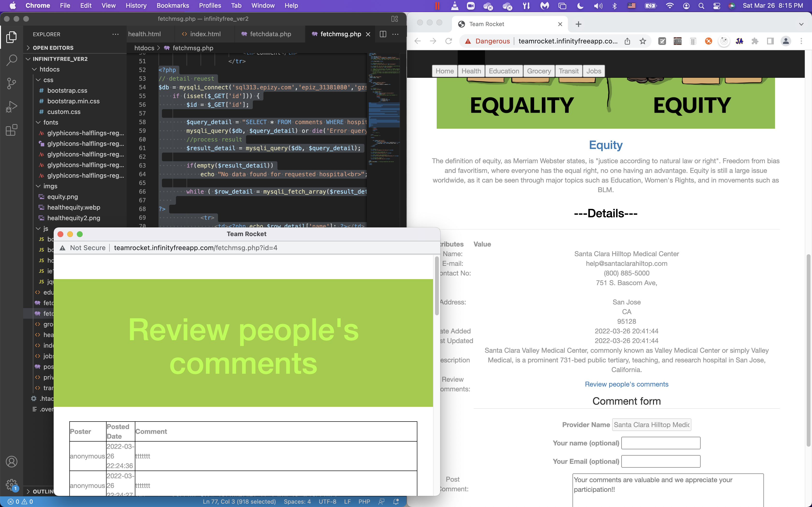Click the Education navigation button

click(x=504, y=71)
